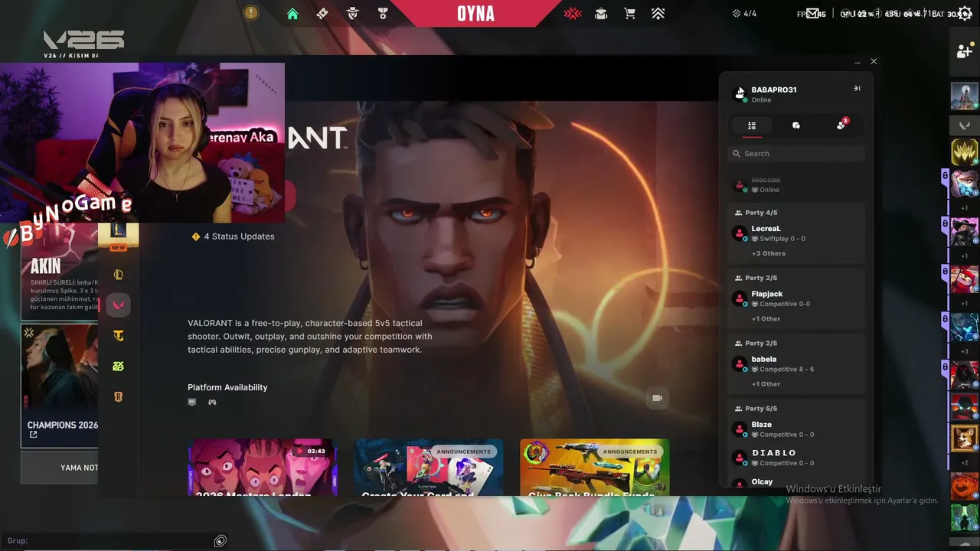Open the rank chevrons icon in top bar
Viewport: 980px width, 551px height.
(658, 13)
